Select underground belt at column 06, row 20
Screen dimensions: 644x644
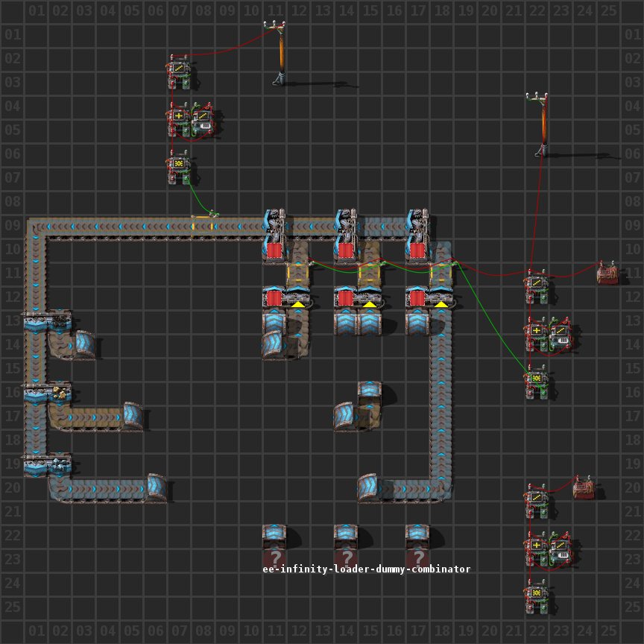point(157,488)
